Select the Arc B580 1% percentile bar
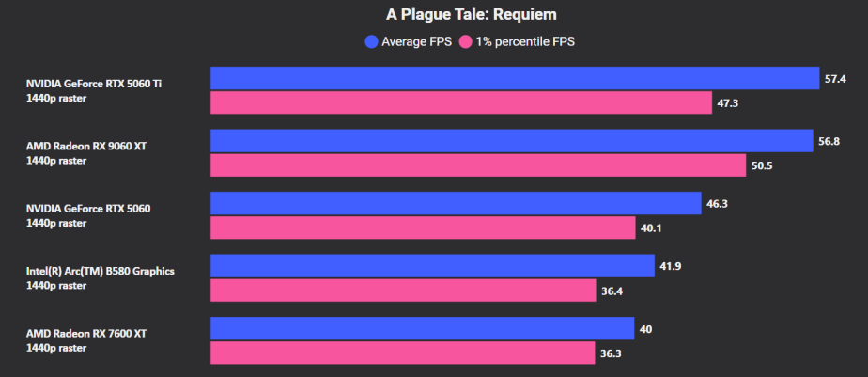868x377 pixels. (x=403, y=291)
